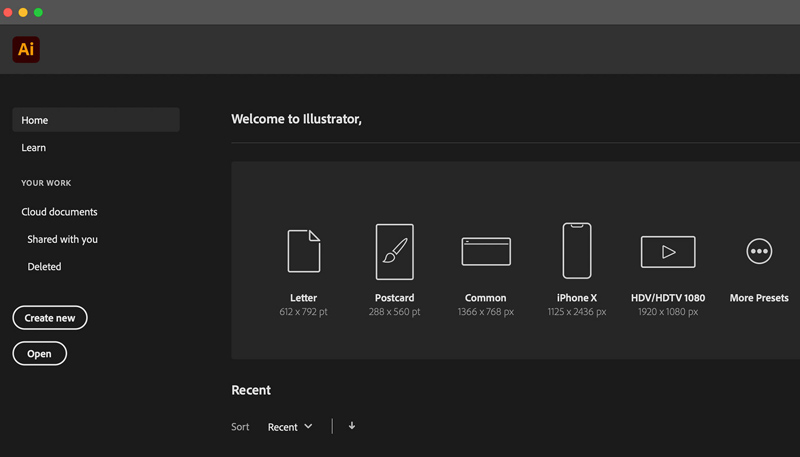Reverse sort order with the down arrow
Viewport: 800px width, 457px height.
pos(352,426)
